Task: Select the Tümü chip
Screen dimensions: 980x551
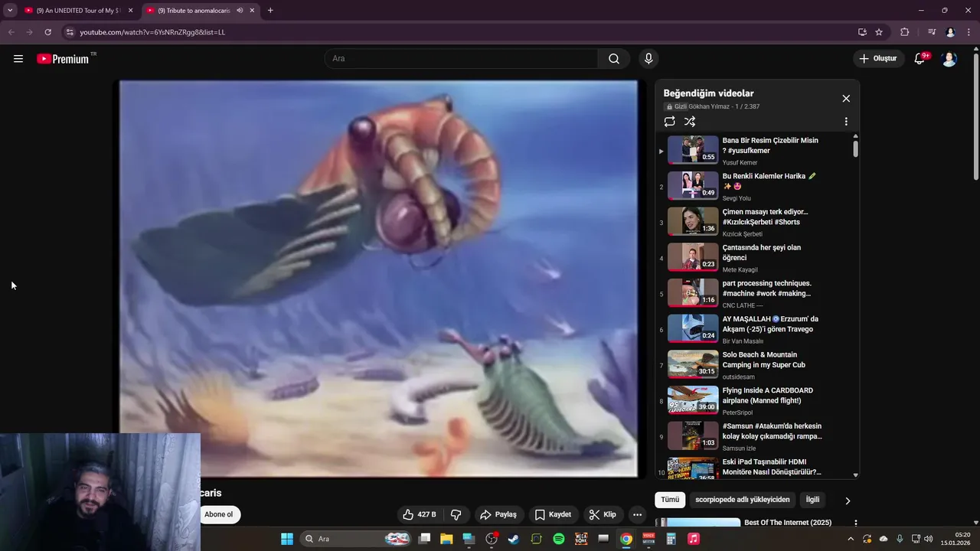Action: point(670,500)
